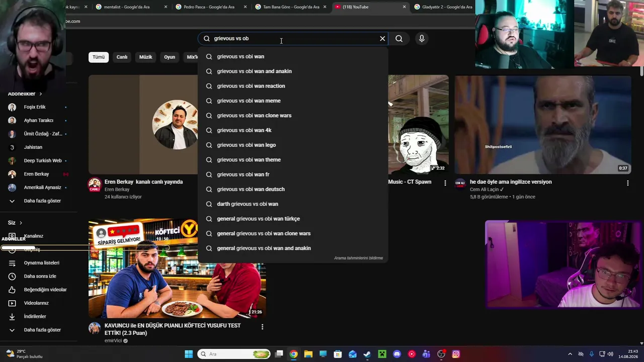
Task: Expand the 'Abonelikler' section chevron
Action: pyautogui.click(x=41, y=94)
